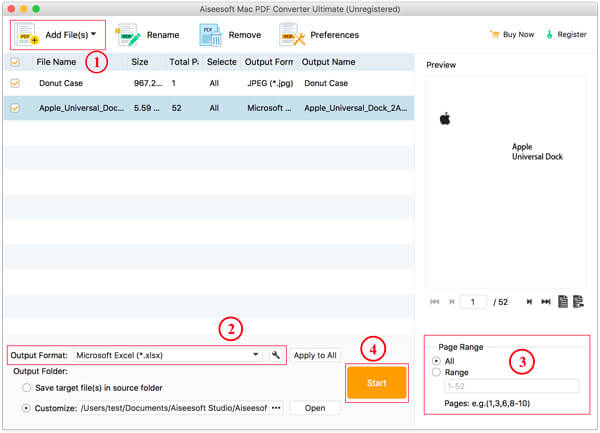Click the customize folder path field
This screenshot has height=433, width=600.
(174, 408)
